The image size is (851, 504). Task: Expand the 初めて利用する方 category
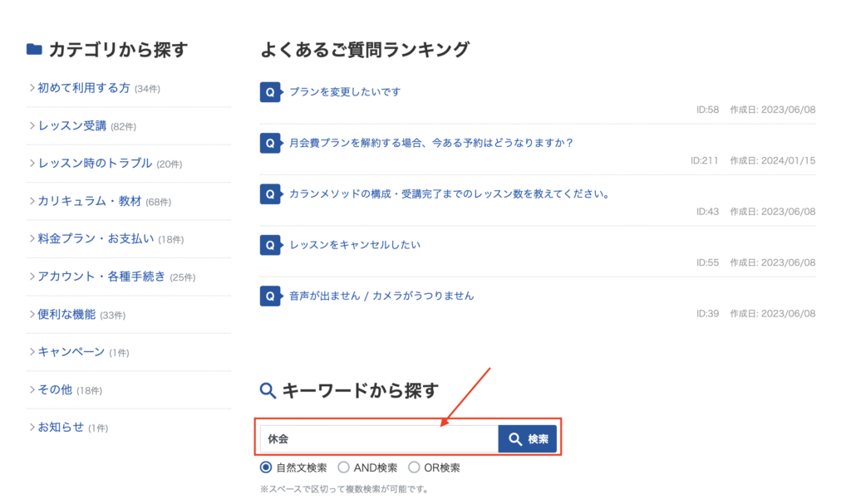click(x=84, y=88)
